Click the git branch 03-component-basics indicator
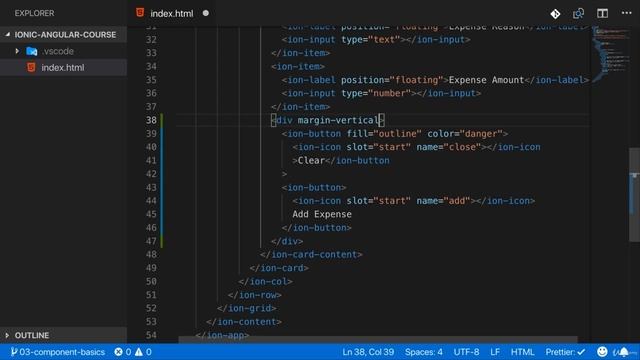The width and height of the screenshot is (640, 360). point(58,352)
